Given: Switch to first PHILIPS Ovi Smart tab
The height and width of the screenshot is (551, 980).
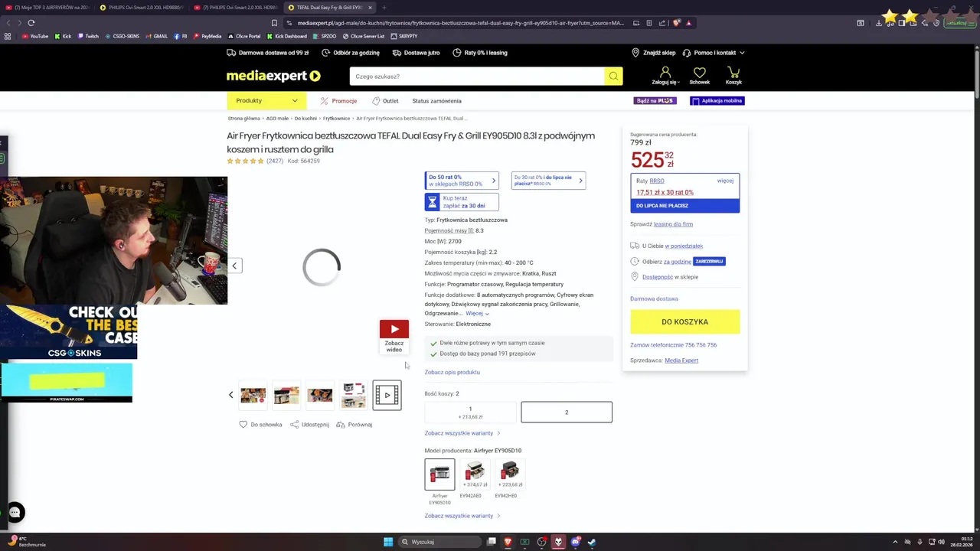Looking at the screenshot, I should tap(143, 8).
